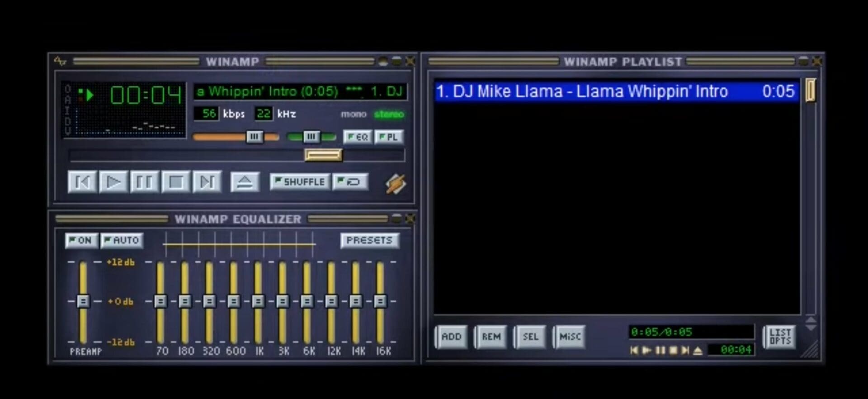Viewport: 868px width, 399px height.
Task: Enable the equalizer AUTO toggle
Action: (x=122, y=240)
